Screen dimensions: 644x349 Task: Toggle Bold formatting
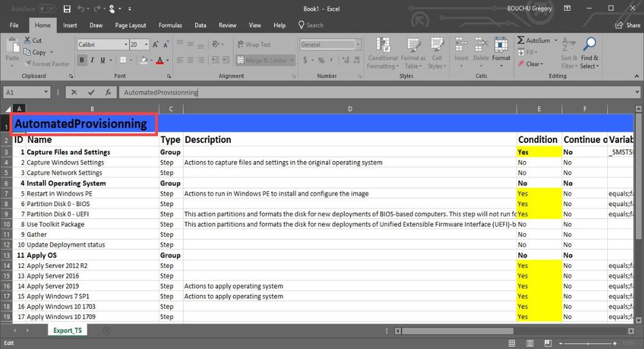pyautogui.click(x=82, y=61)
